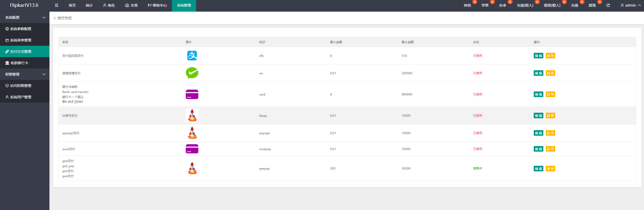Click link icon beside 支付方式管理
Viewport: 644px width, 210px height.
click(x=7, y=52)
